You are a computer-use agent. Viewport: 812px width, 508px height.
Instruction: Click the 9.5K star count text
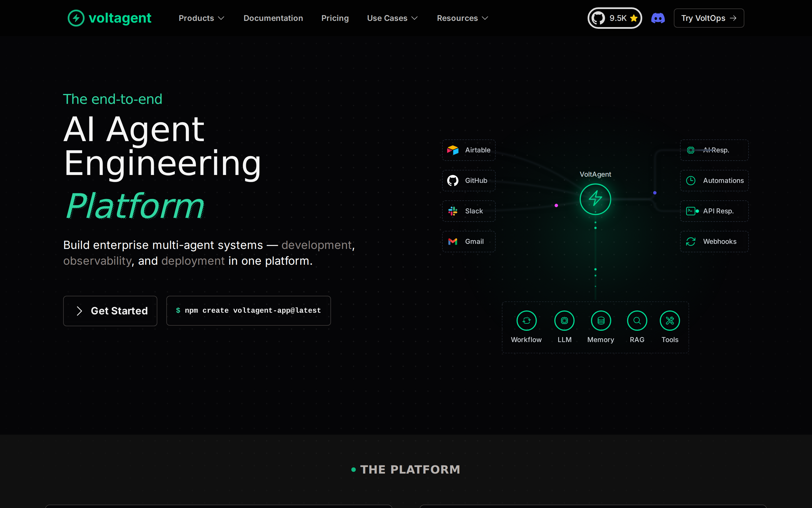[618, 18]
